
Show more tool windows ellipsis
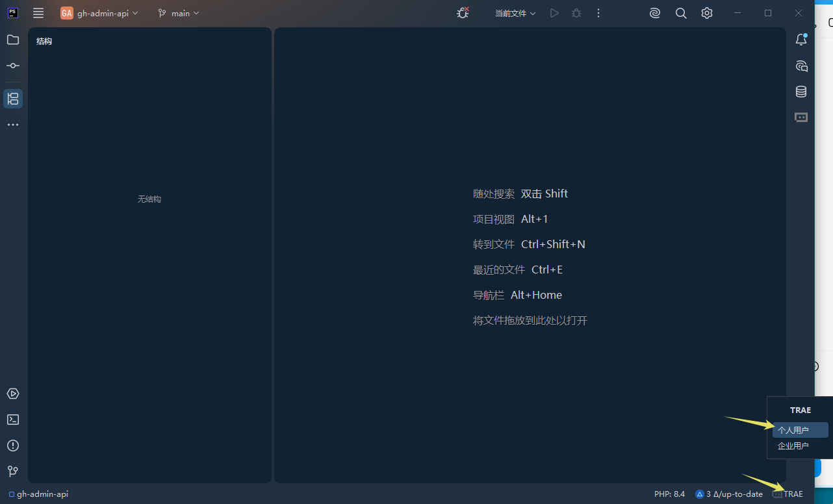pyautogui.click(x=13, y=125)
